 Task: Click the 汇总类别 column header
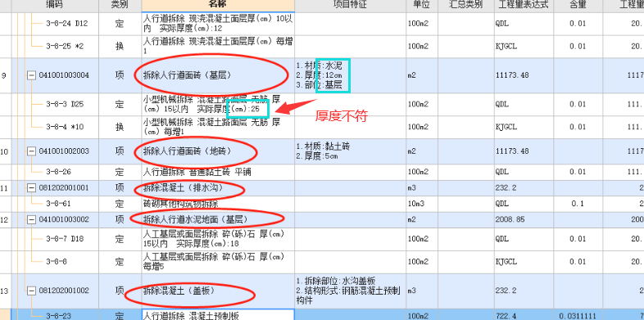coord(465,5)
